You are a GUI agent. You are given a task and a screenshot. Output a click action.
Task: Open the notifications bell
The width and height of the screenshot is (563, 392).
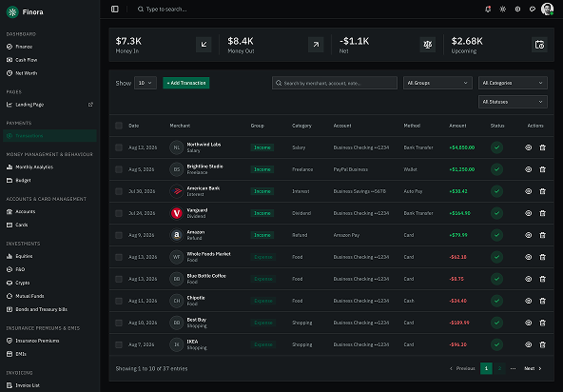click(488, 9)
